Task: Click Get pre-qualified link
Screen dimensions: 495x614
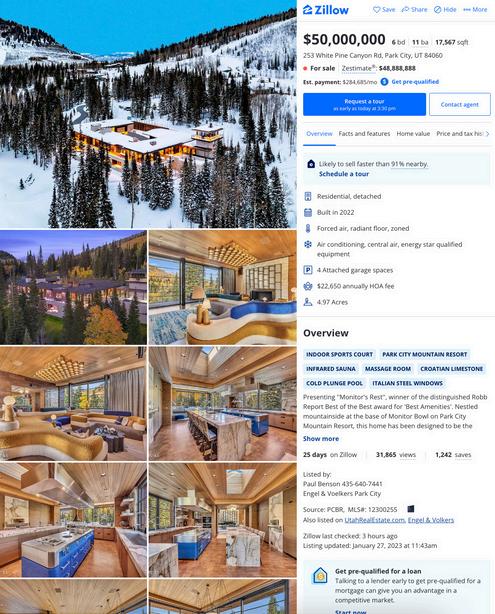Action: click(x=415, y=81)
